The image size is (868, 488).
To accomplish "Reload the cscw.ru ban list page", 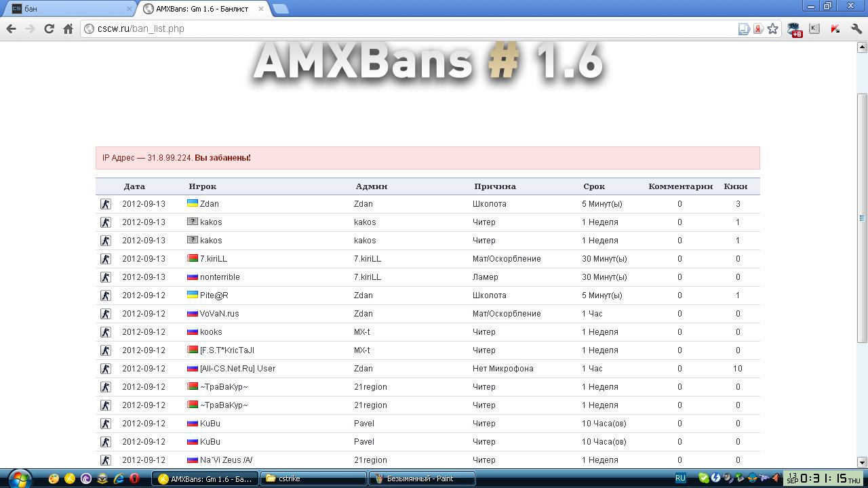I will [x=49, y=28].
